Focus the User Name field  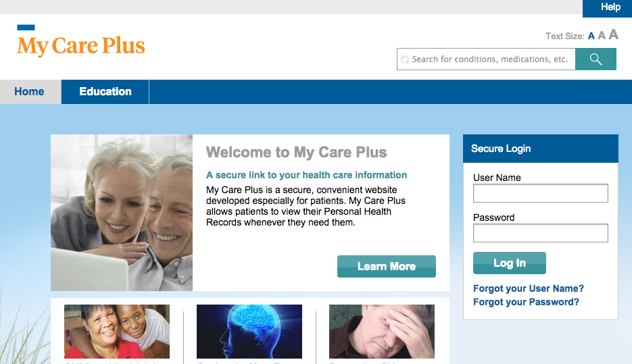pyautogui.click(x=541, y=193)
